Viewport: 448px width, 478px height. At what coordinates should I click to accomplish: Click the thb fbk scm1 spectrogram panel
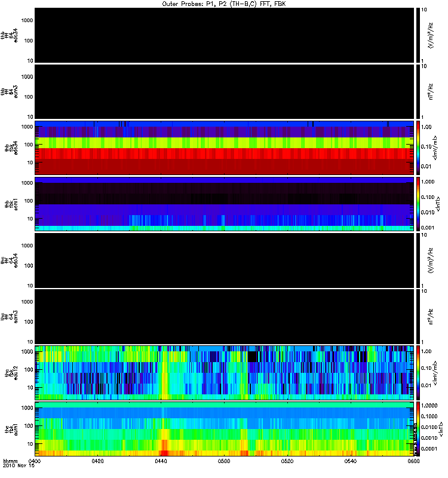tap(224, 204)
